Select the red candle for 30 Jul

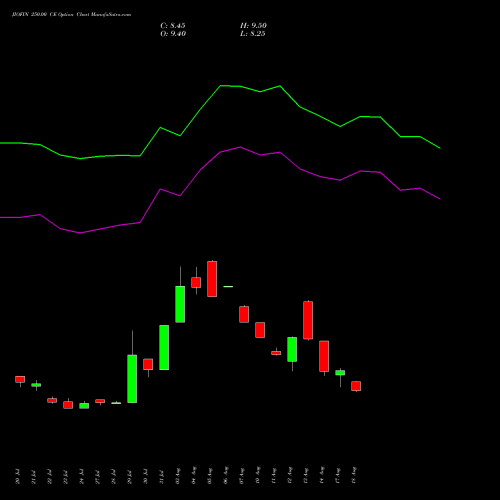click(x=148, y=364)
